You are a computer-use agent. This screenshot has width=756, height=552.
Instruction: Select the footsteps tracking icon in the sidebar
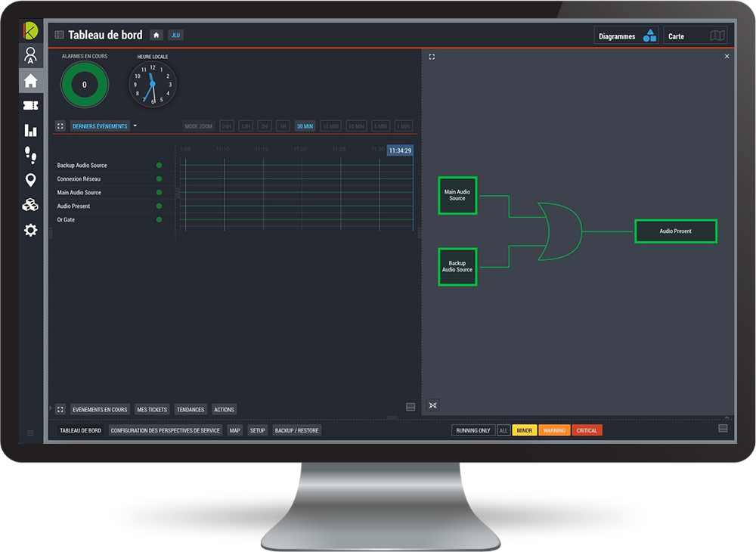(30, 155)
